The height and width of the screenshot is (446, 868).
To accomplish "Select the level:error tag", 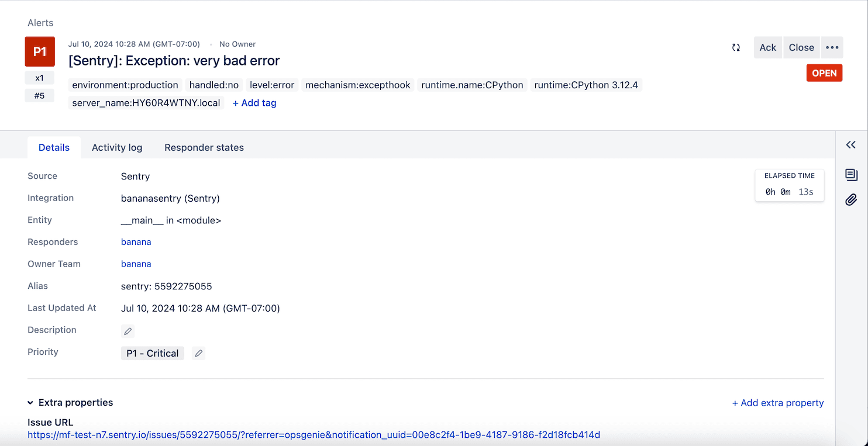I will 271,85.
